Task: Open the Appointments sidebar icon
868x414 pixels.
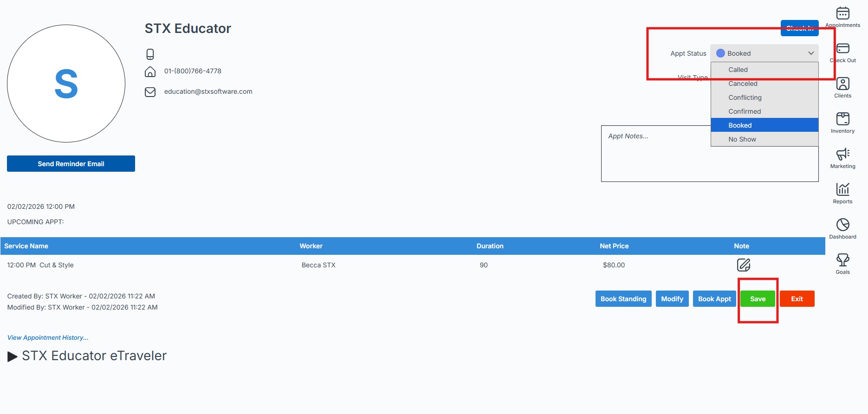Action: (842, 13)
